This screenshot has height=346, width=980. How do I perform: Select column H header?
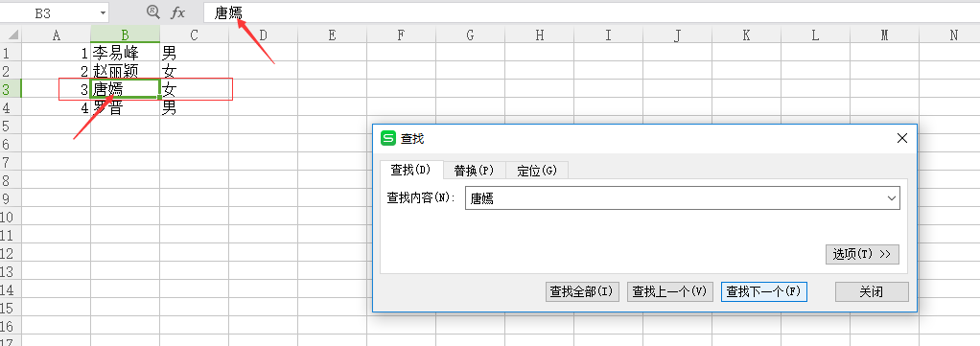coord(539,35)
